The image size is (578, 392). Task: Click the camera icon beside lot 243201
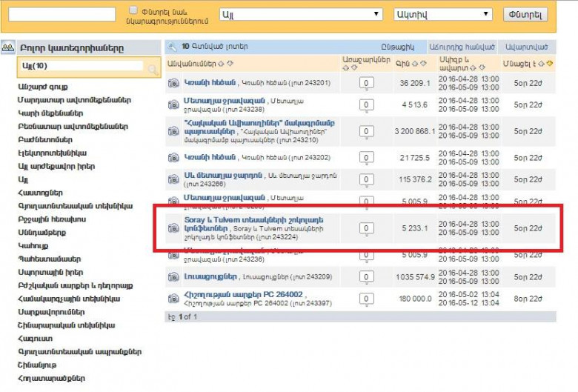(173, 83)
